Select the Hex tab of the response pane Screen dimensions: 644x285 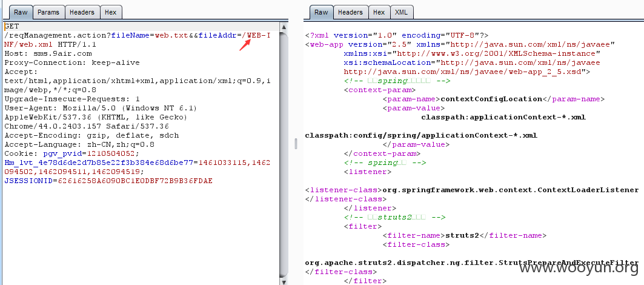pyautogui.click(x=379, y=12)
